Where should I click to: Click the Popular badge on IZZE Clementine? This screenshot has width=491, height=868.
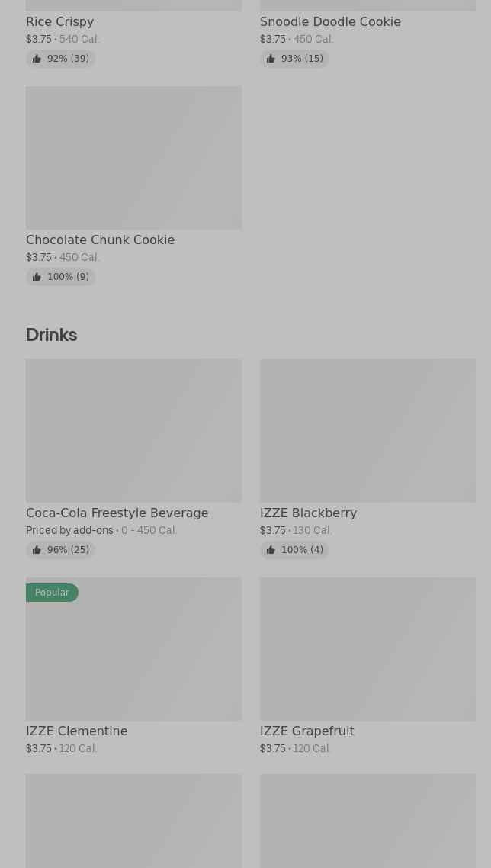point(52,593)
